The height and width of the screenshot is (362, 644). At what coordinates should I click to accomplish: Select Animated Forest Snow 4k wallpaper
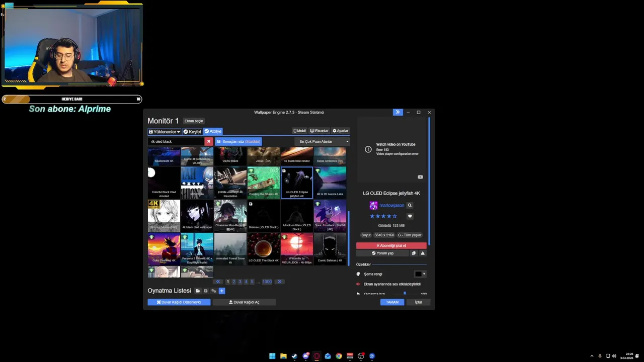point(230,249)
